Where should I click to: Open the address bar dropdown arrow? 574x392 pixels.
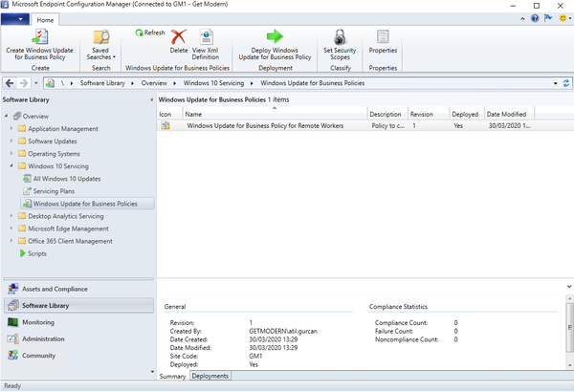tap(555, 83)
